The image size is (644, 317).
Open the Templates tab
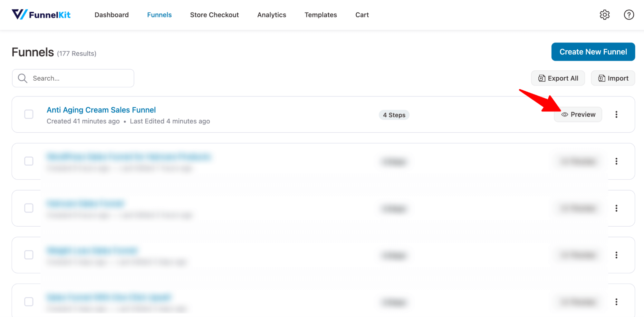pyautogui.click(x=321, y=15)
